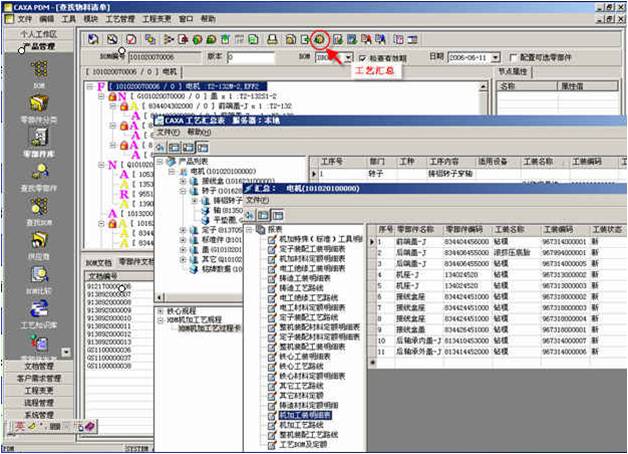
Task: Click the 工序内容 column header
Action: pos(450,162)
